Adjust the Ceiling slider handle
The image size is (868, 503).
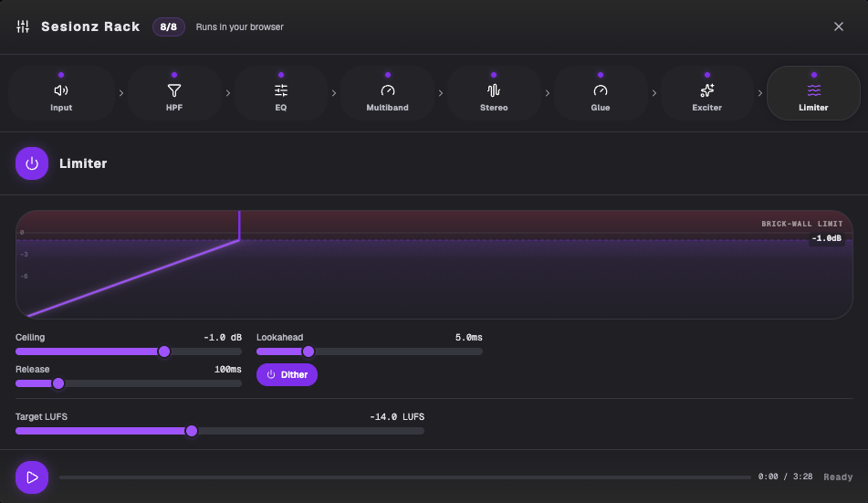pyautogui.click(x=164, y=351)
